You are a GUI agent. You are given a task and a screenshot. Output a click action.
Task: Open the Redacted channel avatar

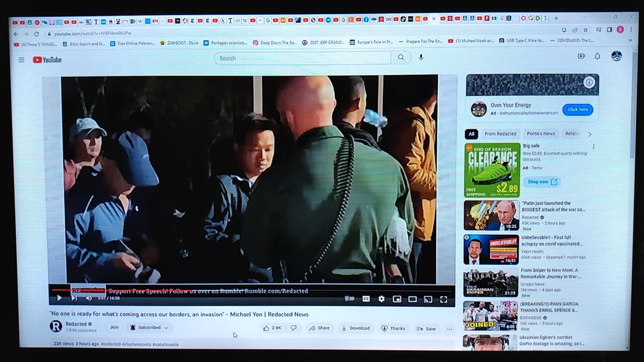(56, 326)
